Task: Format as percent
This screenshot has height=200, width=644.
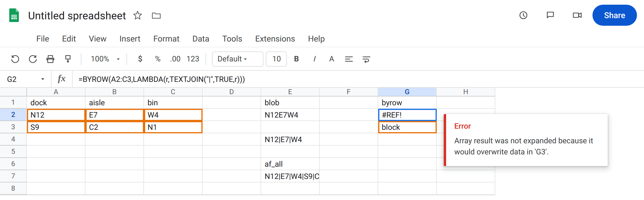Action: pyautogui.click(x=158, y=59)
